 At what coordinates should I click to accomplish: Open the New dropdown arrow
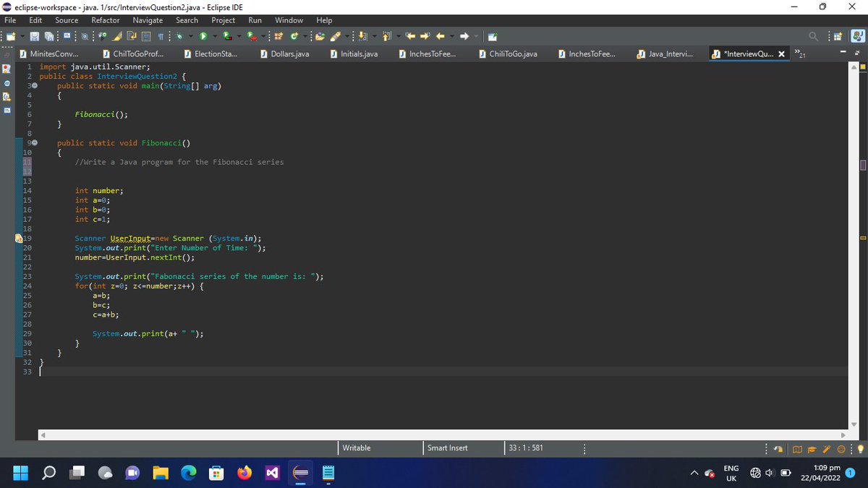22,36
